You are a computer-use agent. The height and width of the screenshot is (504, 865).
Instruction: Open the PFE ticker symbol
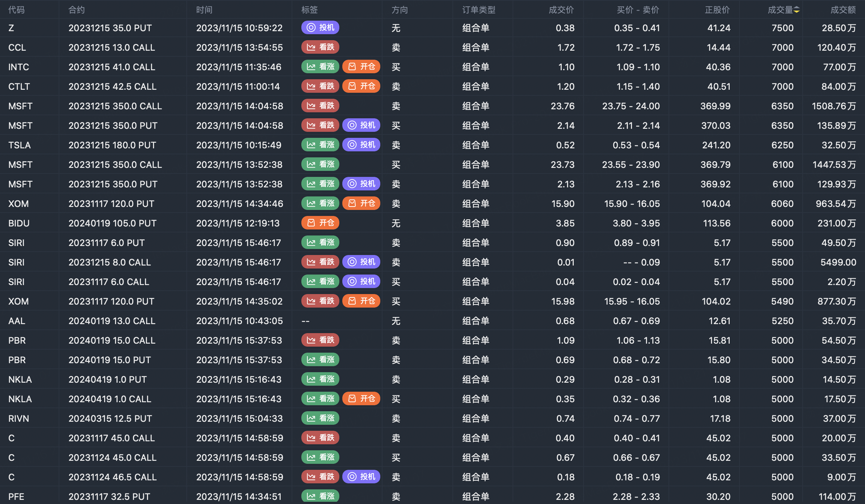point(17,497)
